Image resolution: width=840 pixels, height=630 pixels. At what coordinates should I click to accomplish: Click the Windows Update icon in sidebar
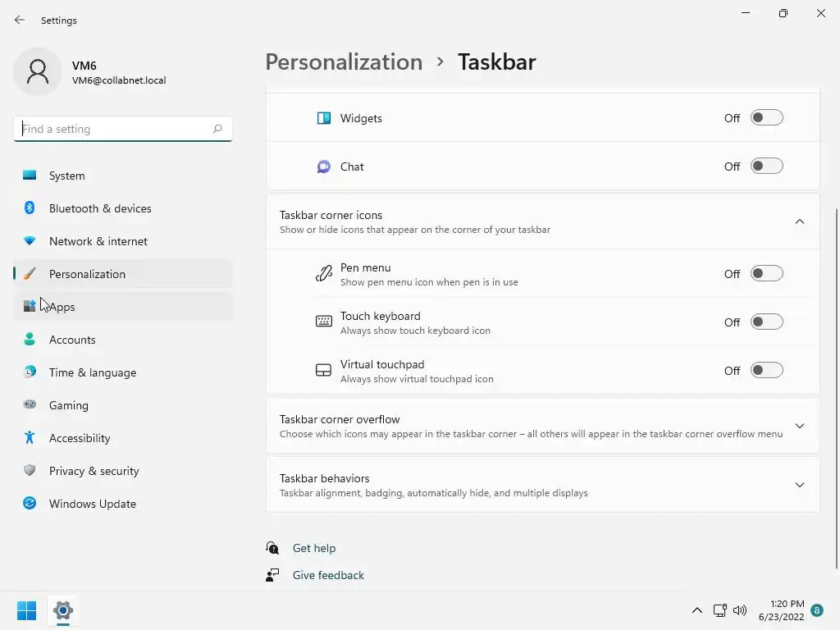click(x=30, y=504)
